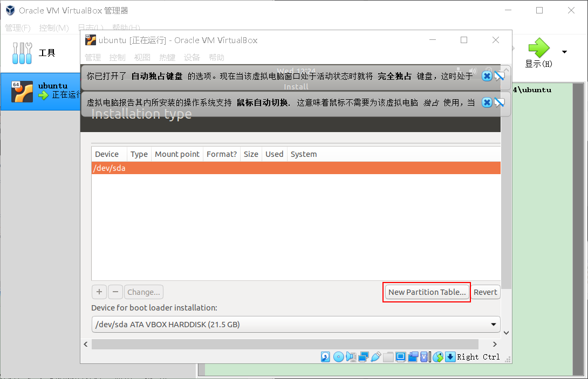Open the 帮助 menu in VM window
588x379 pixels.
coord(217,57)
